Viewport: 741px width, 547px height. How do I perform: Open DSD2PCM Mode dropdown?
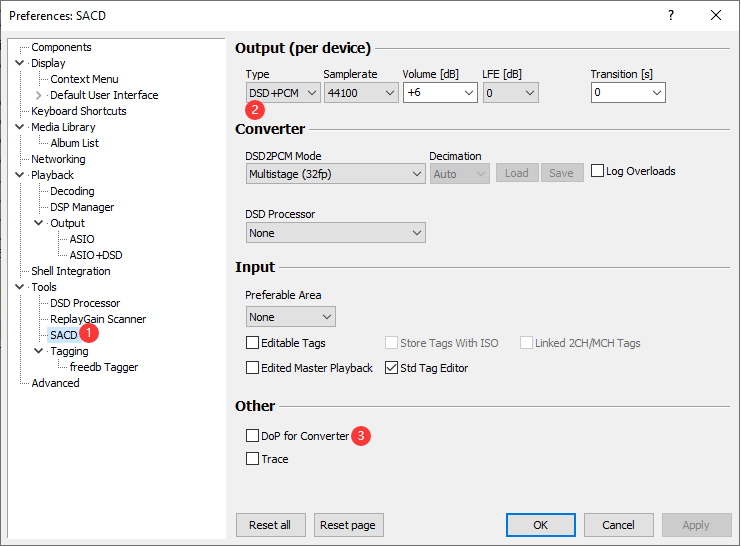click(x=335, y=174)
